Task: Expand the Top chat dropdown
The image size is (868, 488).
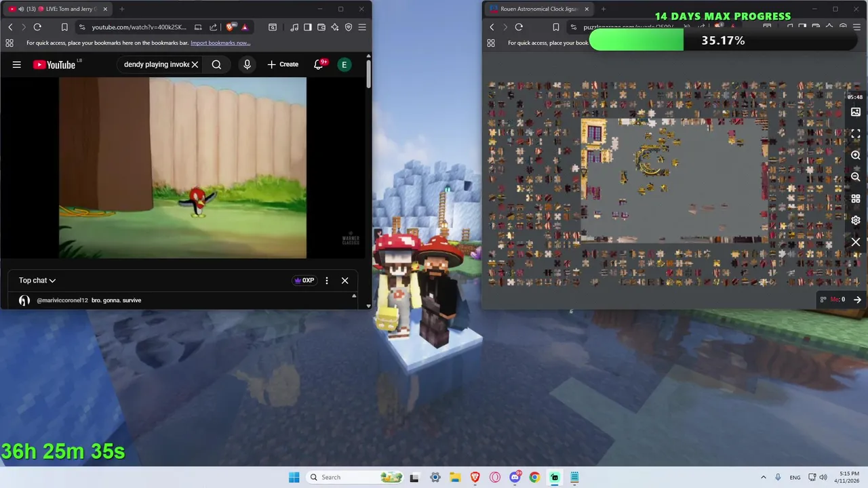Action: coord(37,280)
